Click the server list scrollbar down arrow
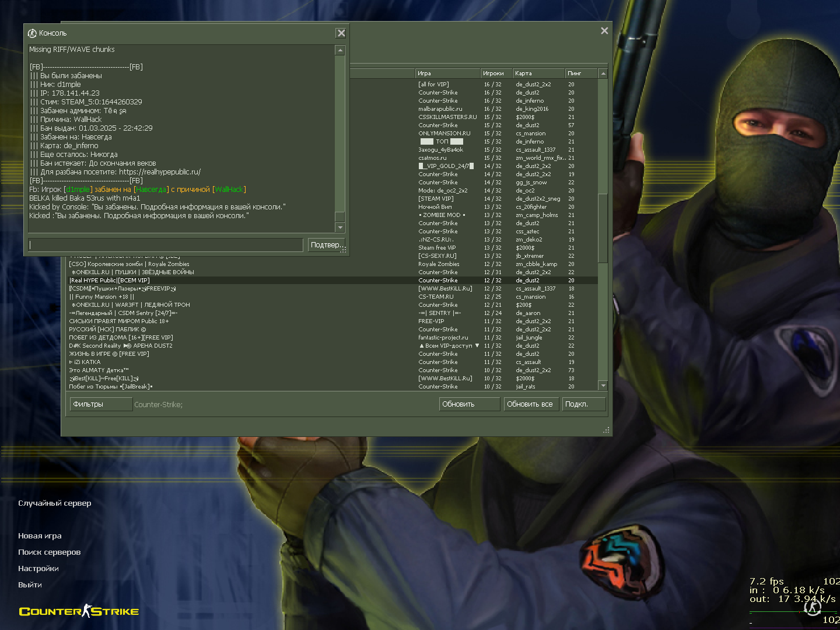This screenshot has width=840, height=630. (603, 386)
